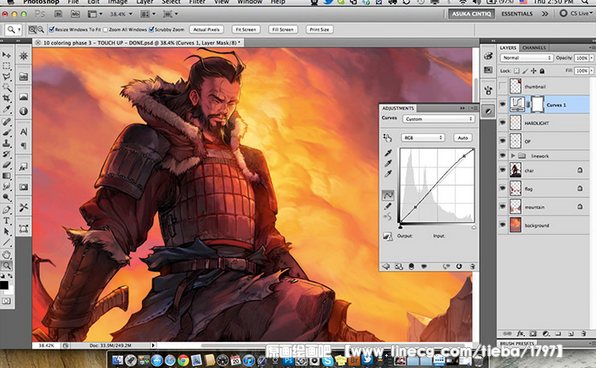Select the Quick Selection tool
Screen dimensions: 596x368
(6, 87)
